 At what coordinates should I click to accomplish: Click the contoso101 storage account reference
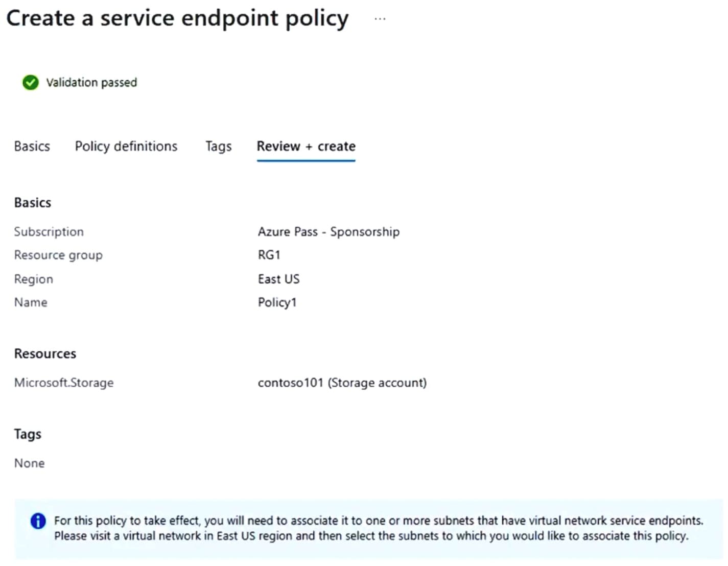pos(342,383)
